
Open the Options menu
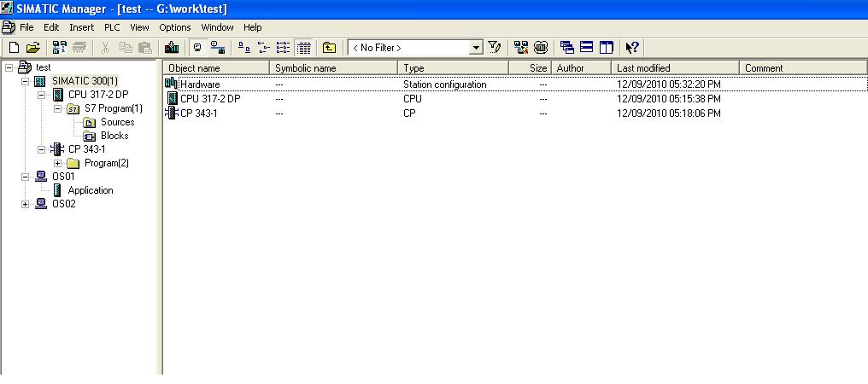pos(175,27)
